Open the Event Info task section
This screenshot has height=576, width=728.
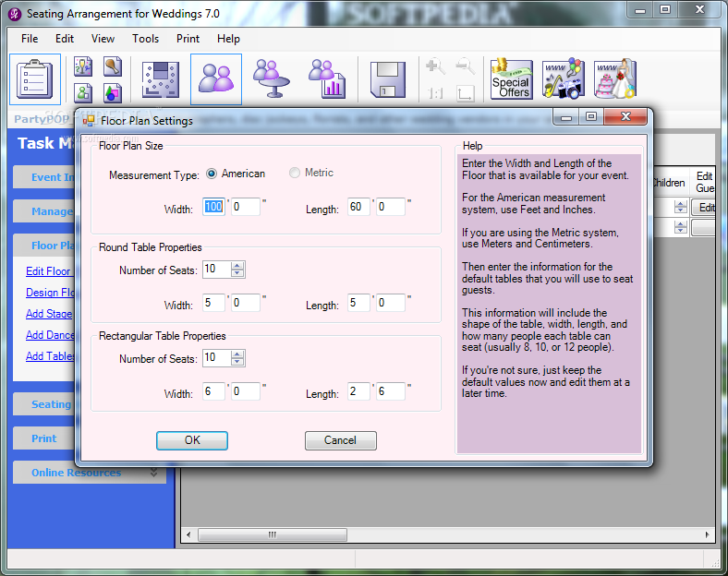[x=44, y=176]
